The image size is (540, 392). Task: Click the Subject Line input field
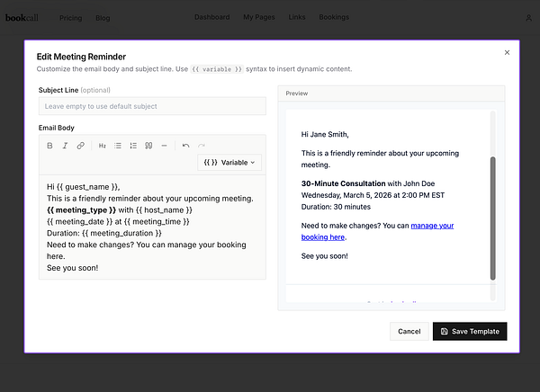152,106
